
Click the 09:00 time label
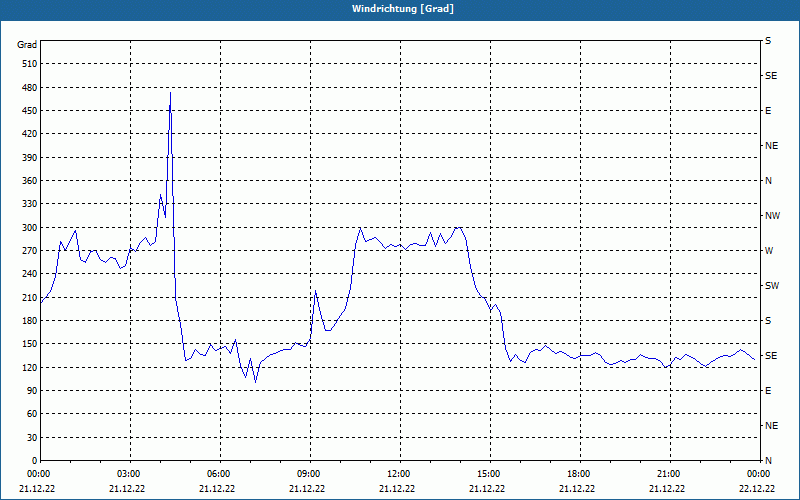click(x=308, y=474)
